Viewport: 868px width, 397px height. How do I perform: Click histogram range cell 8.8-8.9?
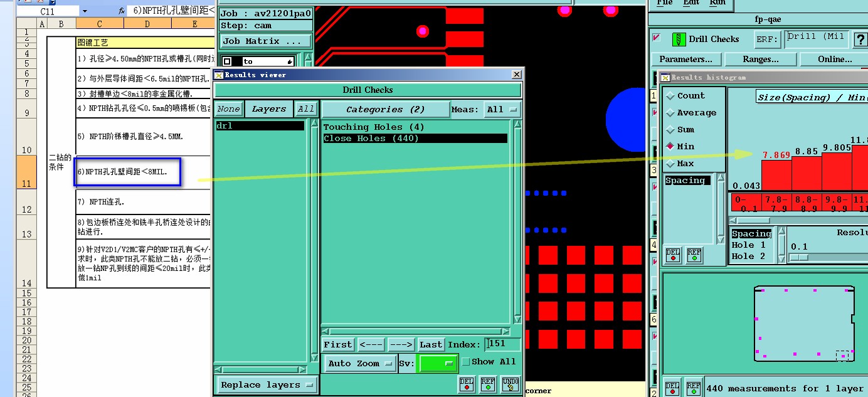click(x=806, y=203)
